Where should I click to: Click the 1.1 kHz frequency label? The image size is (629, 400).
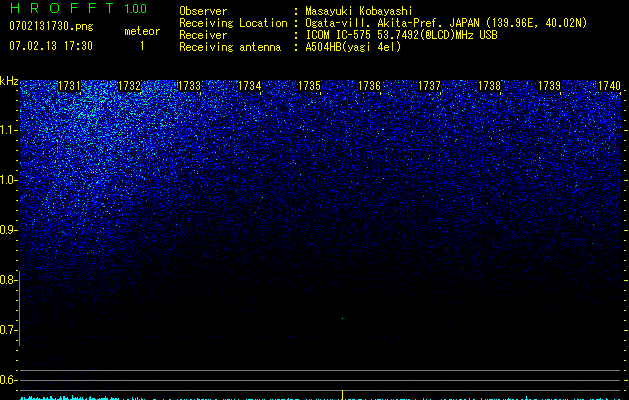8,130
